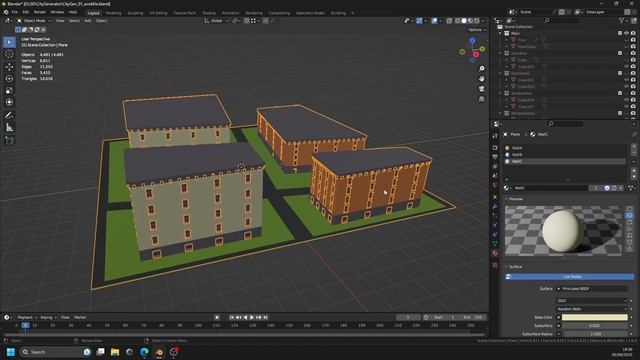The image size is (640, 360).
Task: Click the Jump to Start playback icon
Action: click(231, 317)
